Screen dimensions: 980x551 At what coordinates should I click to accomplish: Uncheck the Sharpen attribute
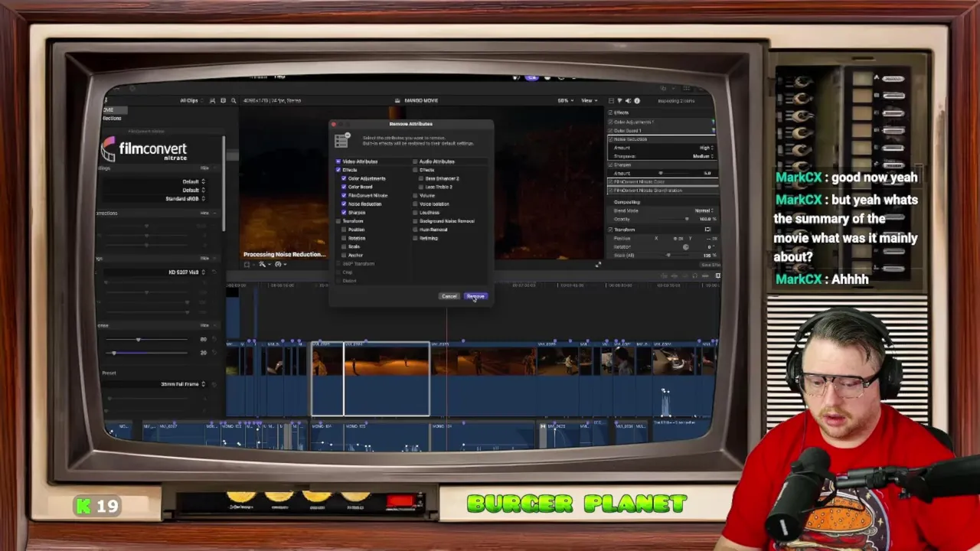[x=345, y=212]
